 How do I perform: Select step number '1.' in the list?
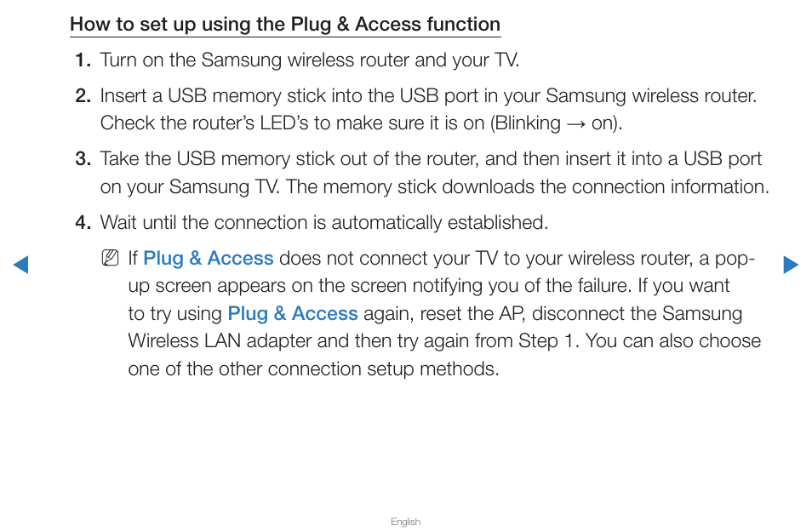click(x=83, y=60)
